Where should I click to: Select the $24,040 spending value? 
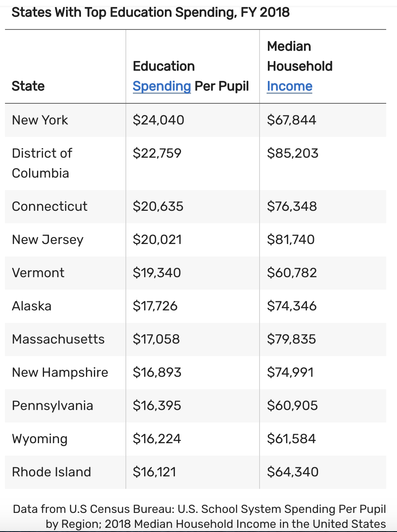[158, 120]
